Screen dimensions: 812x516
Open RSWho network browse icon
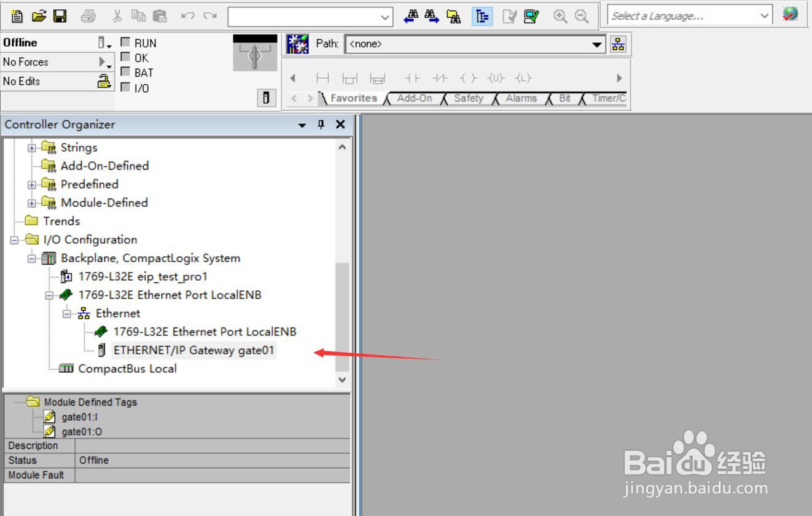617,44
